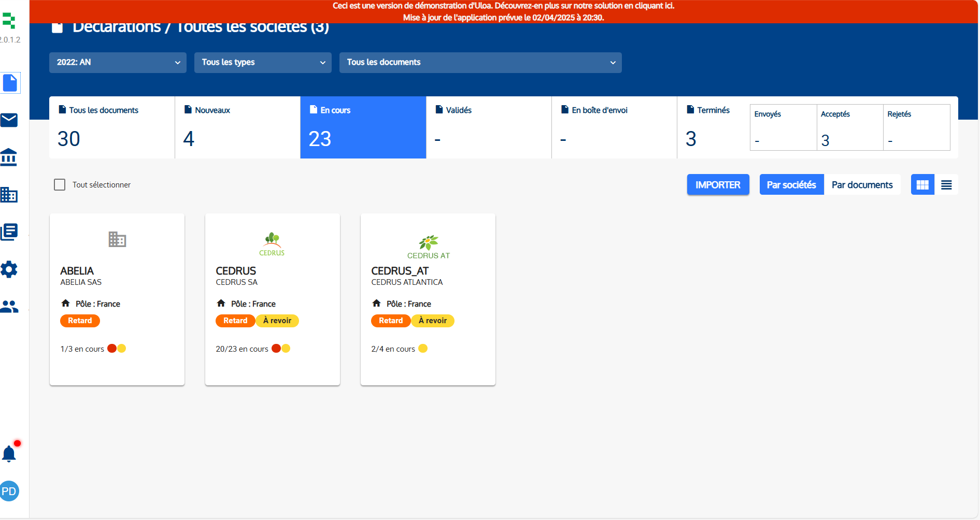Screen dimensions: 980x520
Task: Open the settings gear in sidebar
Action: coord(9,269)
